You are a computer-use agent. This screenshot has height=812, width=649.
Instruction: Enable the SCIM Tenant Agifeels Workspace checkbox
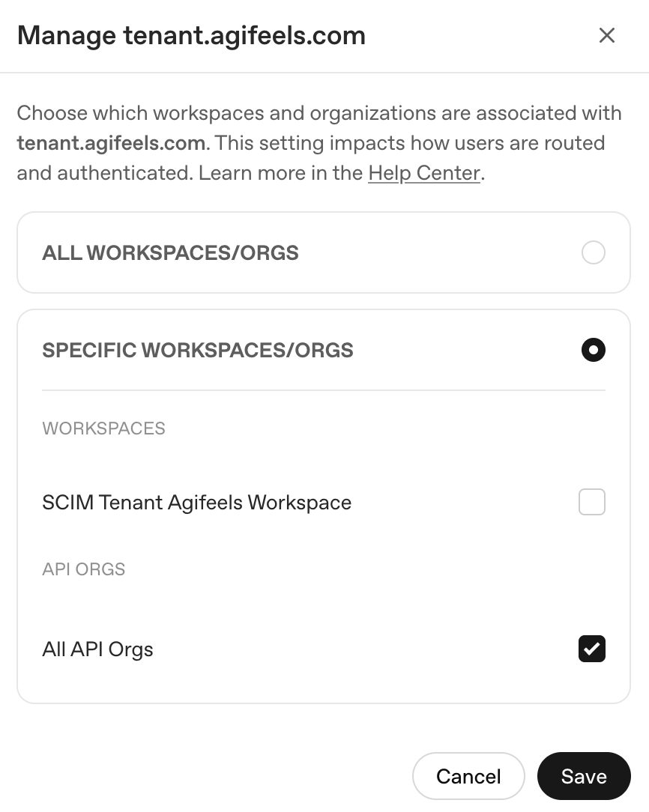(591, 502)
